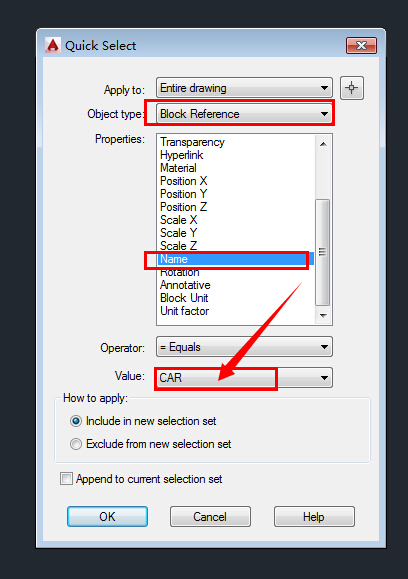This screenshot has width=408, height=579.
Task: Click the AutoCAD logo in title bar
Action: click(x=53, y=45)
